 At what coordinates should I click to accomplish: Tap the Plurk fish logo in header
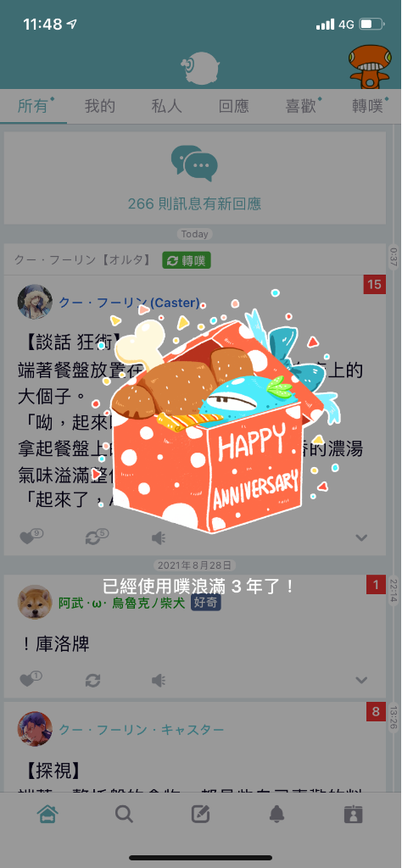pyautogui.click(x=200, y=69)
